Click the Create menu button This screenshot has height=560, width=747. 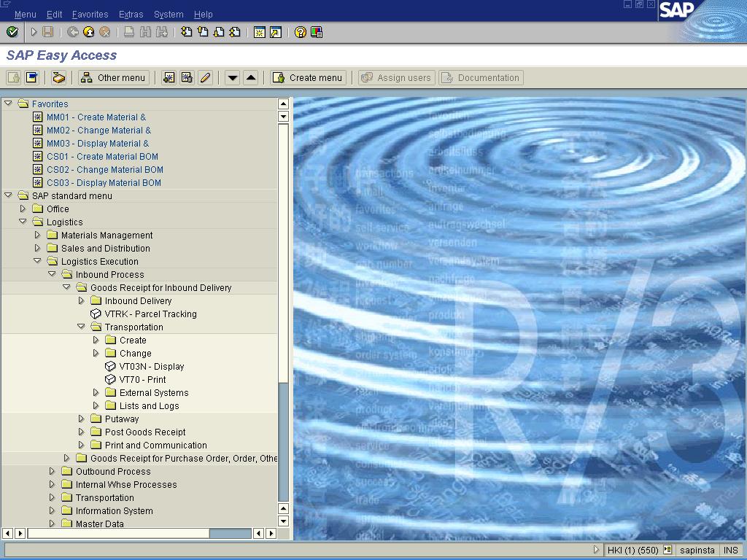tap(308, 78)
